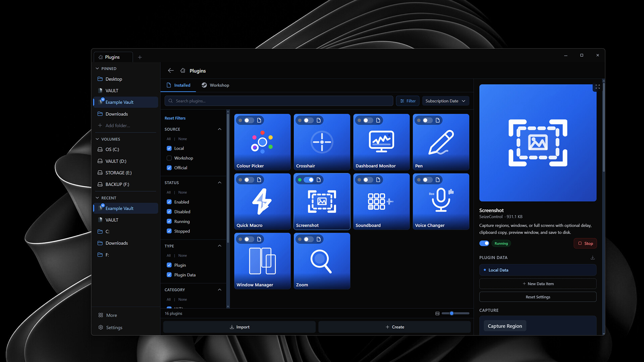The image size is (644, 362).
Task: Click the back arrow in Plugins header
Action: [x=171, y=71]
